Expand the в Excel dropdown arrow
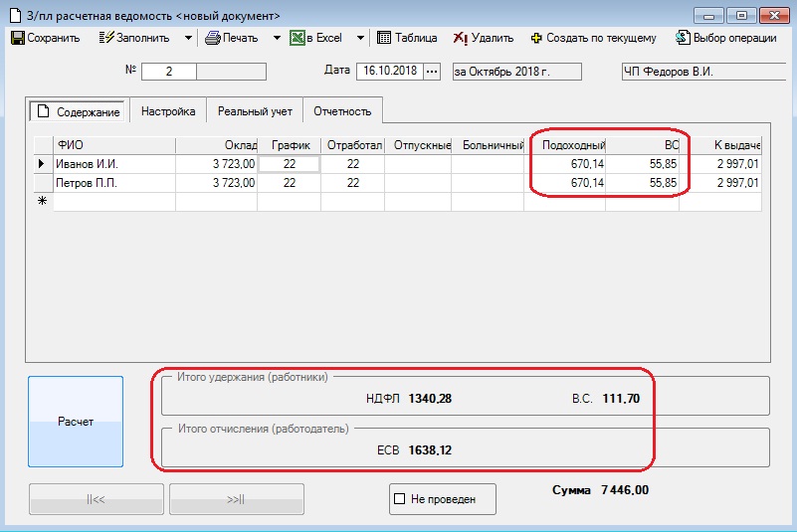This screenshot has height=532, width=797. [x=357, y=39]
